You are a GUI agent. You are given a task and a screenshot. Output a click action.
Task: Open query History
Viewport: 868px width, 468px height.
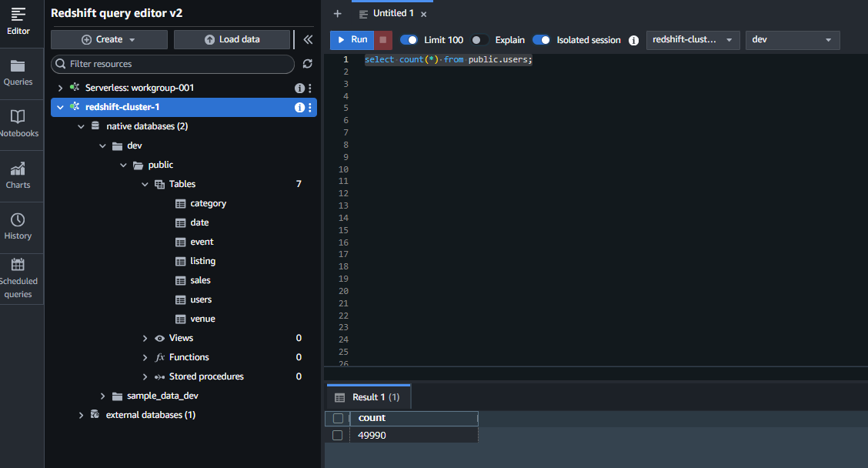[x=18, y=226]
